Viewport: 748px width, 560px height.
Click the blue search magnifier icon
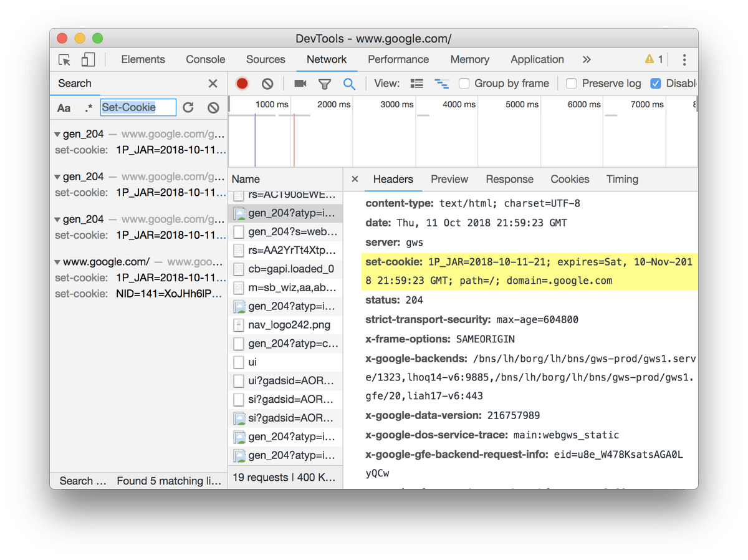349,84
